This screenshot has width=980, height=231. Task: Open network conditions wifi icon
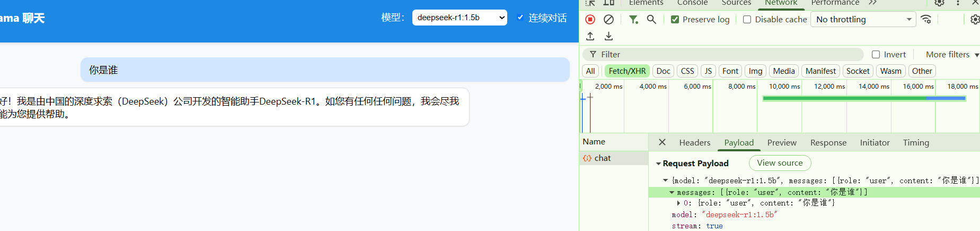click(x=926, y=19)
